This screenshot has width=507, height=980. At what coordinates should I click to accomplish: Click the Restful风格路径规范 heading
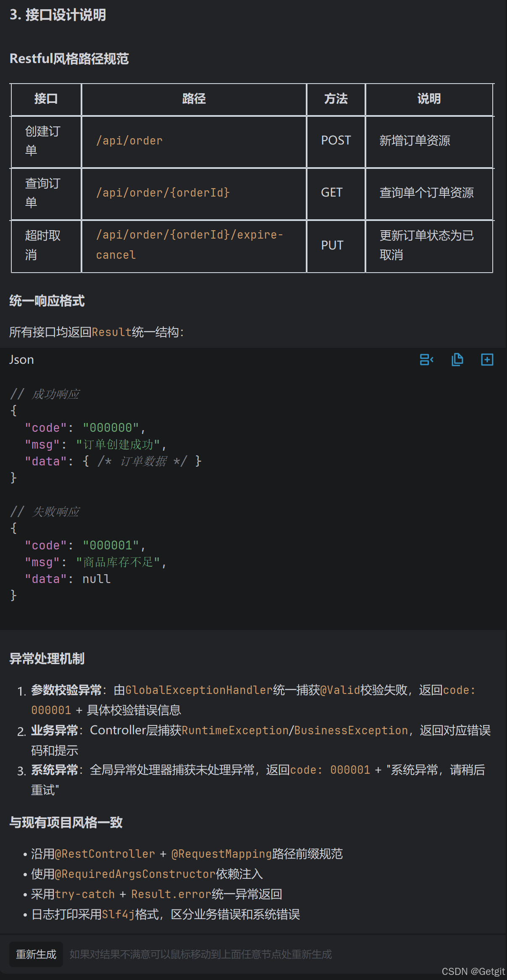(69, 59)
